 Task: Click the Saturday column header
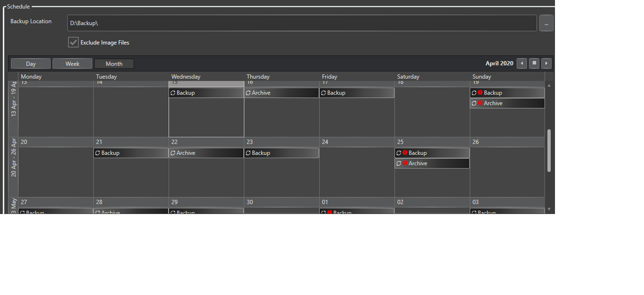tap(408, 77)
